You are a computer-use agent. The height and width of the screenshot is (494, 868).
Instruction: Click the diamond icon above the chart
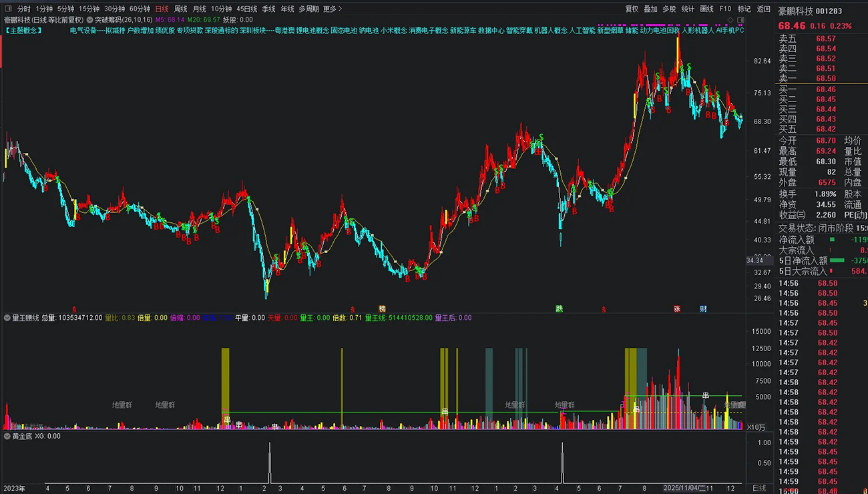coord(731,20)
